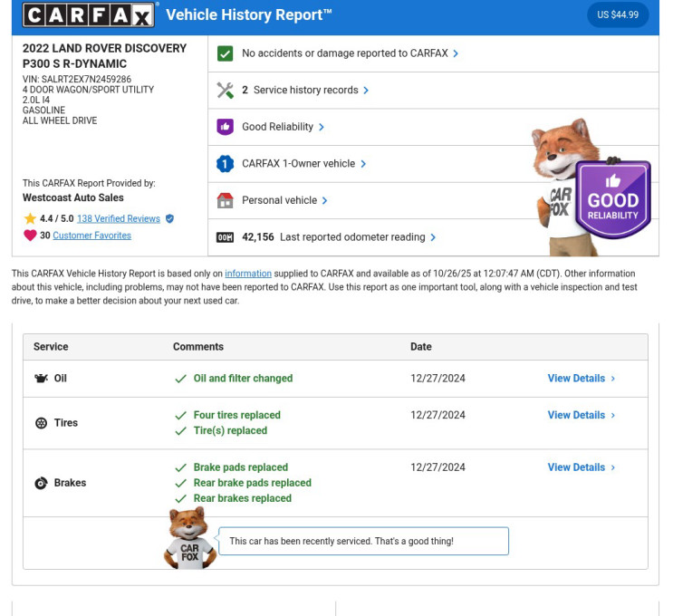
Task: Open 138 Verified Reviews link
Action: coord(118,218)
